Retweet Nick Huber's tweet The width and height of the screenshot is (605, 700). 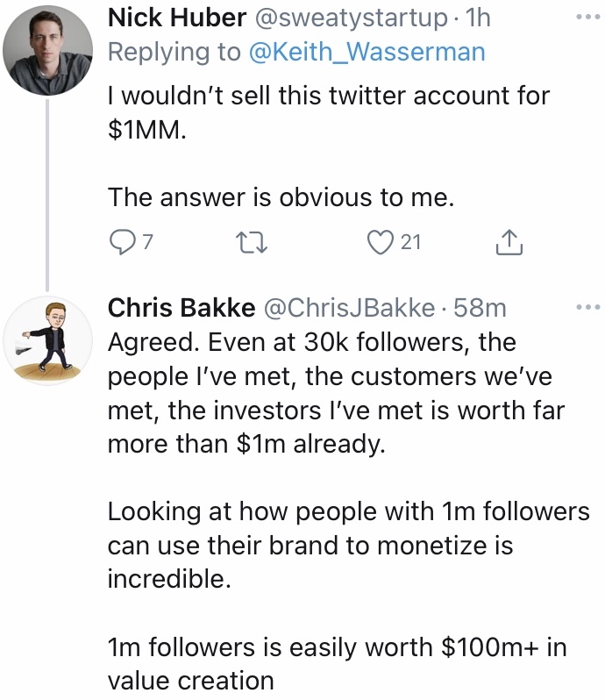click(253, 243)
